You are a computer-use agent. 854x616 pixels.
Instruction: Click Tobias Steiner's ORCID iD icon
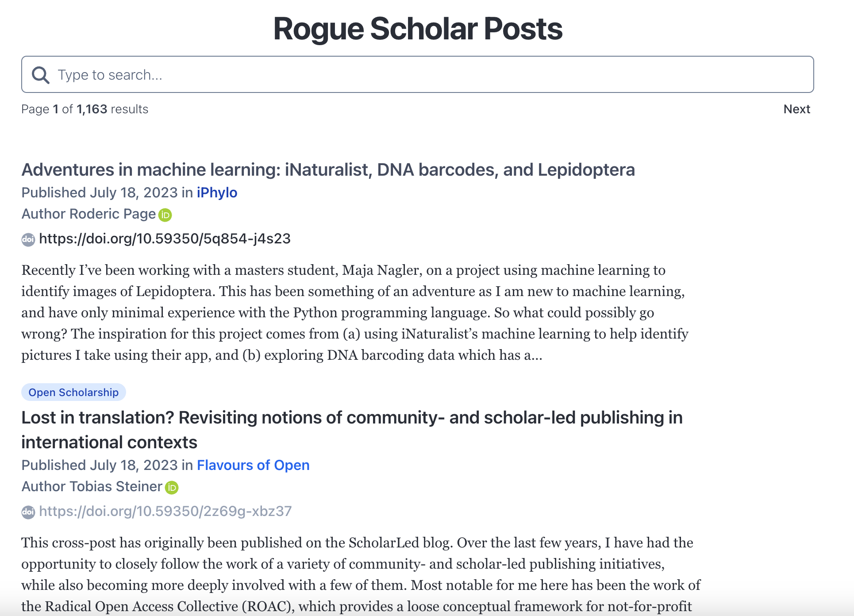click(x=172, y=488)
